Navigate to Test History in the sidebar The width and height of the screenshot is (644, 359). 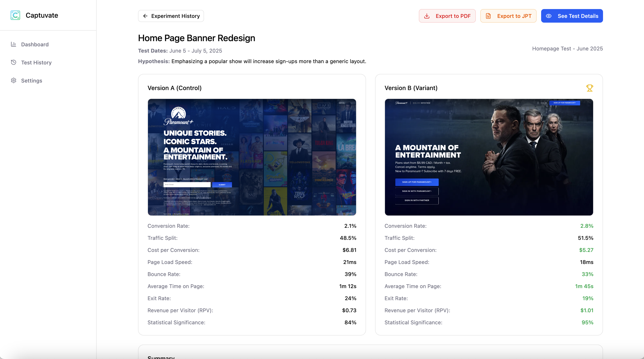pos(36,62)
